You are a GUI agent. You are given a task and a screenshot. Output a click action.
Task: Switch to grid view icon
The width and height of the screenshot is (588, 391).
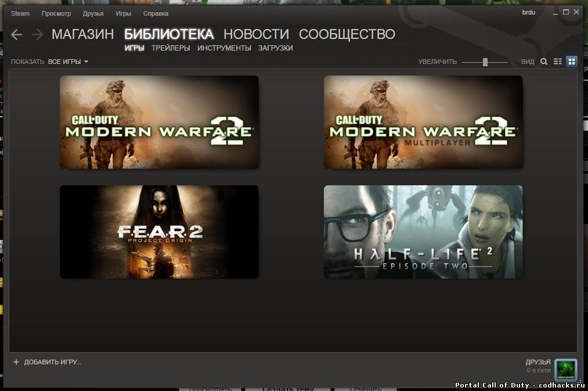click(x=572, y=62)
